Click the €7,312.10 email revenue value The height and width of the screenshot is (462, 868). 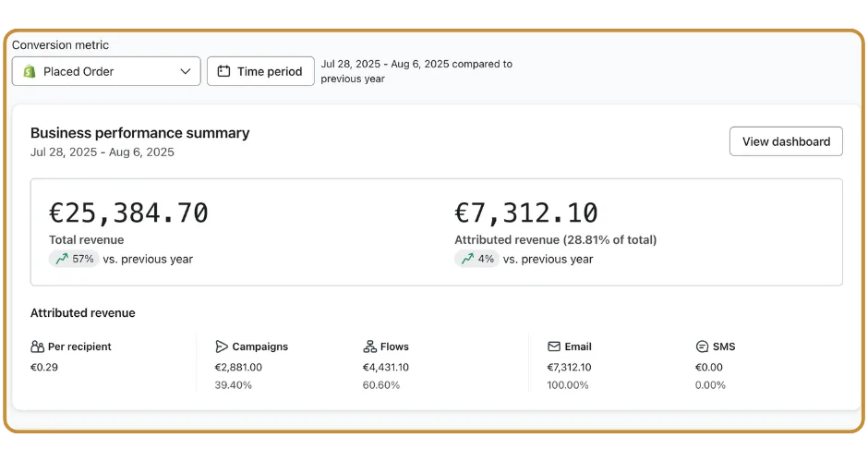[569, 367]
